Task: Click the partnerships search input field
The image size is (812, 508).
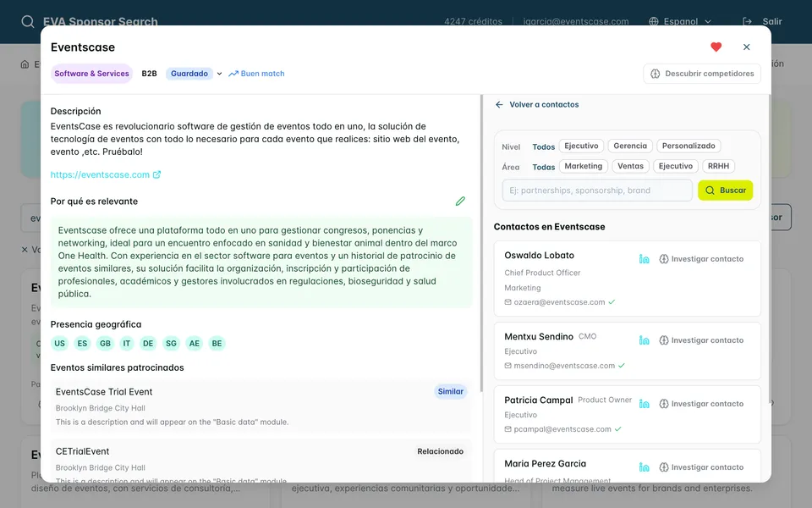Action: tap(596, 190)
